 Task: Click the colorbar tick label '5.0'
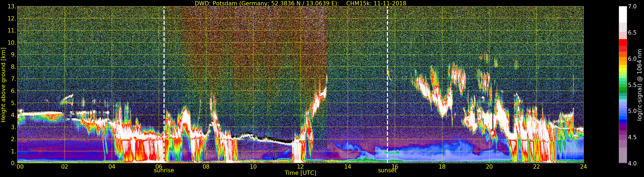[x=632, y=111]
